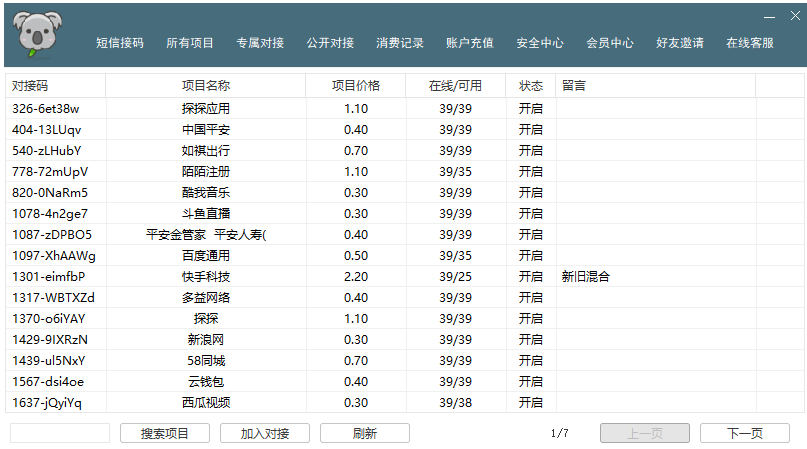Click the 2.20 price cell

tap(356, 277)
